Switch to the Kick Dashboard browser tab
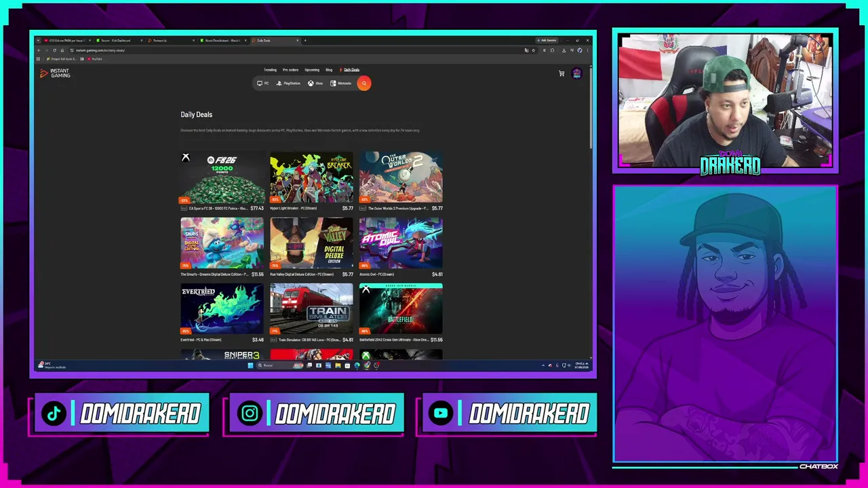 (x=120, y=41)
